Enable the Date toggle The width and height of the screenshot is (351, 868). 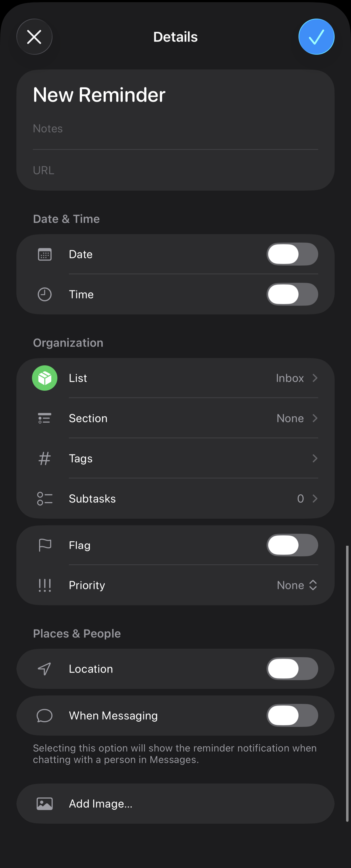point(292,254)
